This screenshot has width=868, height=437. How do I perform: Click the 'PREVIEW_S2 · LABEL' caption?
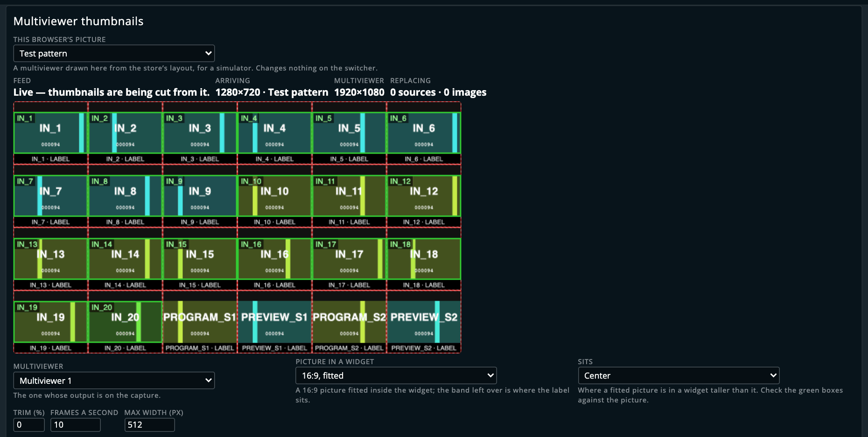424,348
